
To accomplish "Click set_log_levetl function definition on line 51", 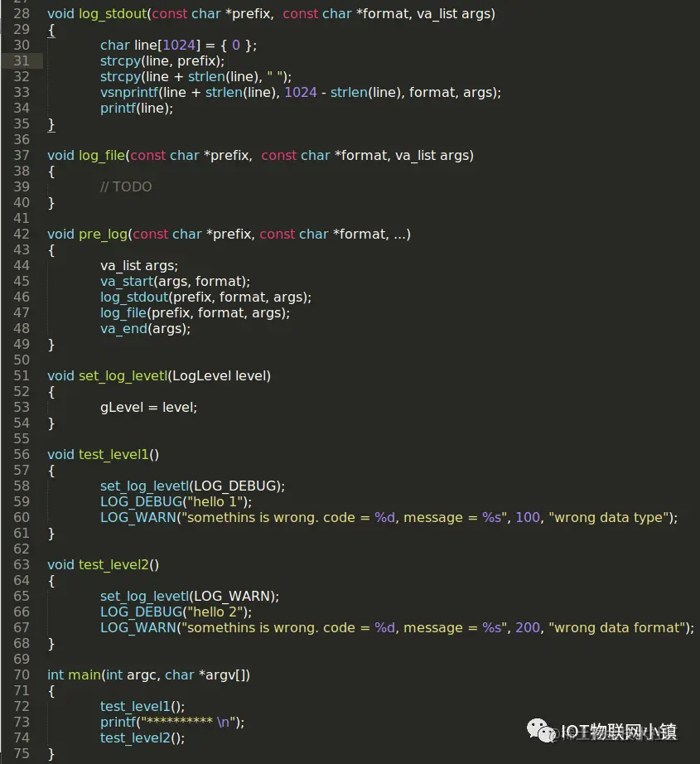I will click(159, 376).
